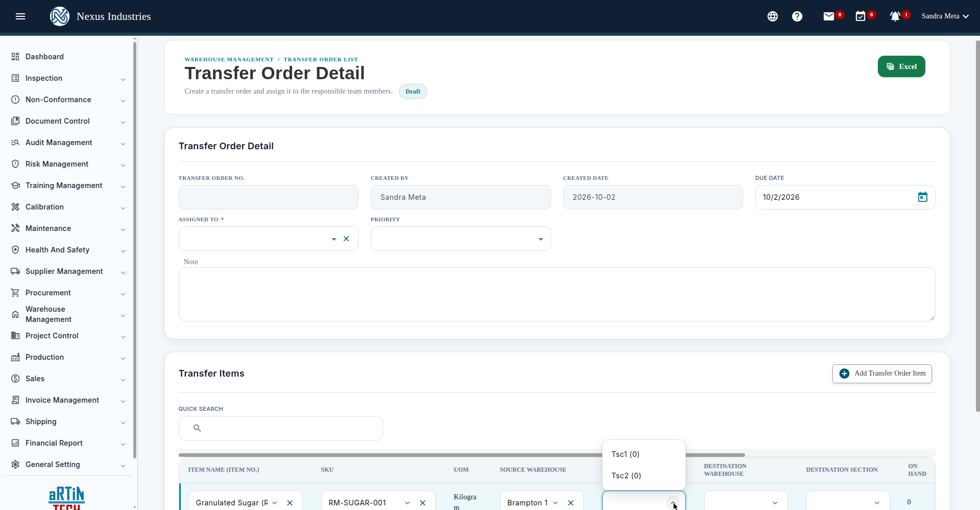The width and height of the screenshot is (980, 510).
Task: Export with the Excel button
Action: pyautogui.click(x=901, y=66)
